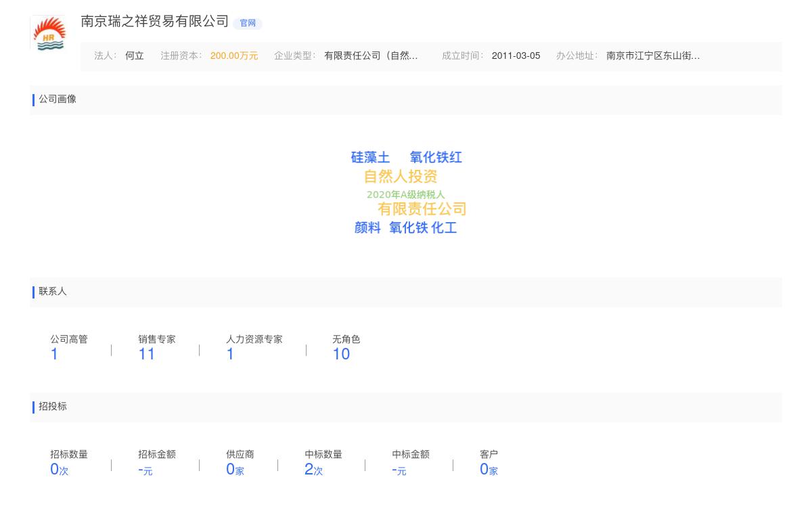Click enterprise type 有限责任公司（自然...
The image size is (812, 509).
(x=371, y=56)
